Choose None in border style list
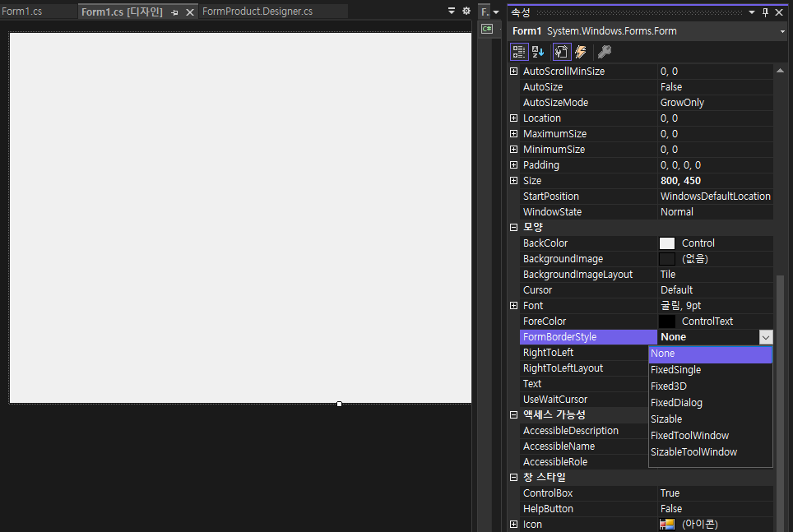Viewport: 793px width, 532px height. click(x=710, y=354)
